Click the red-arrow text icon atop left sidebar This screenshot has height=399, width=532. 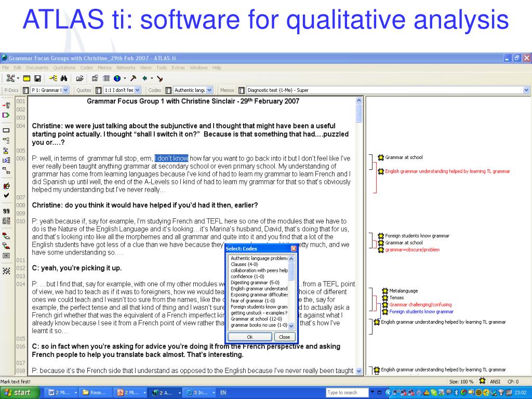click(x=6, y=105)
